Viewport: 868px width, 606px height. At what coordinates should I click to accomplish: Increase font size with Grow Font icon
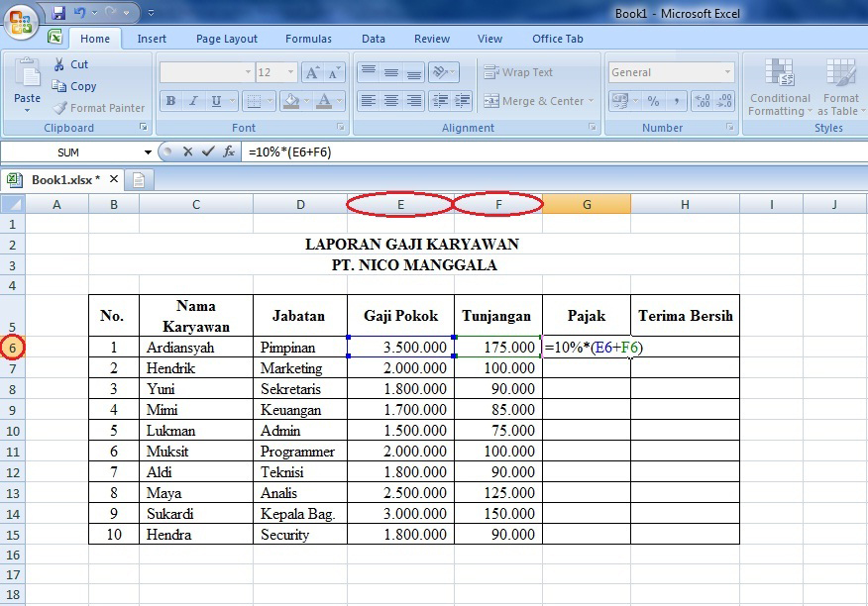pos(312,72)
